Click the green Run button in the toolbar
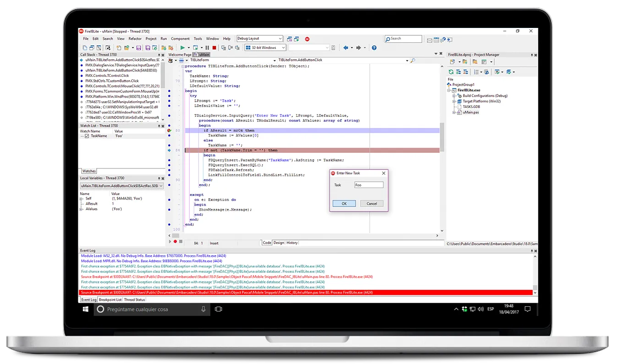The height and width of the screenshot is (364, 618). tap(182, 48)
